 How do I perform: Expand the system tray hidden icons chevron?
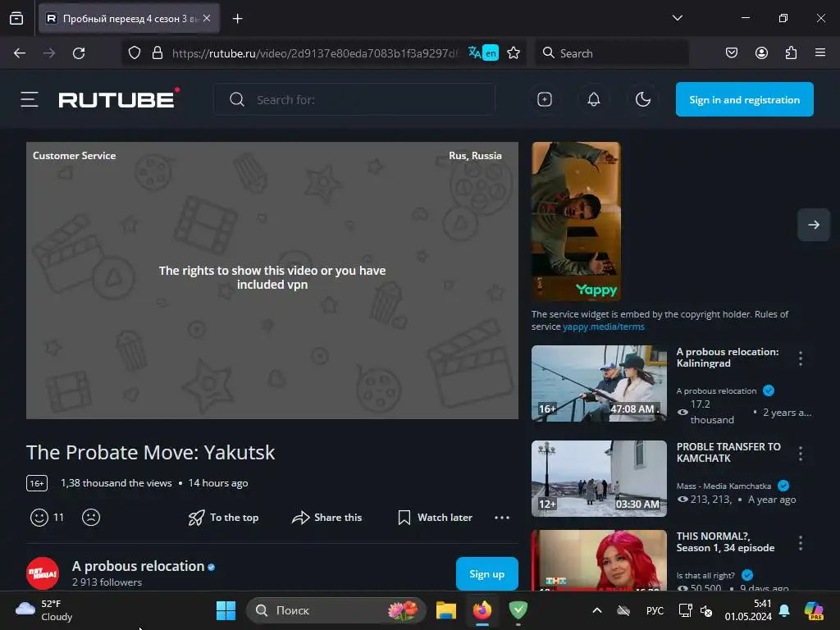tap(597, 610)
